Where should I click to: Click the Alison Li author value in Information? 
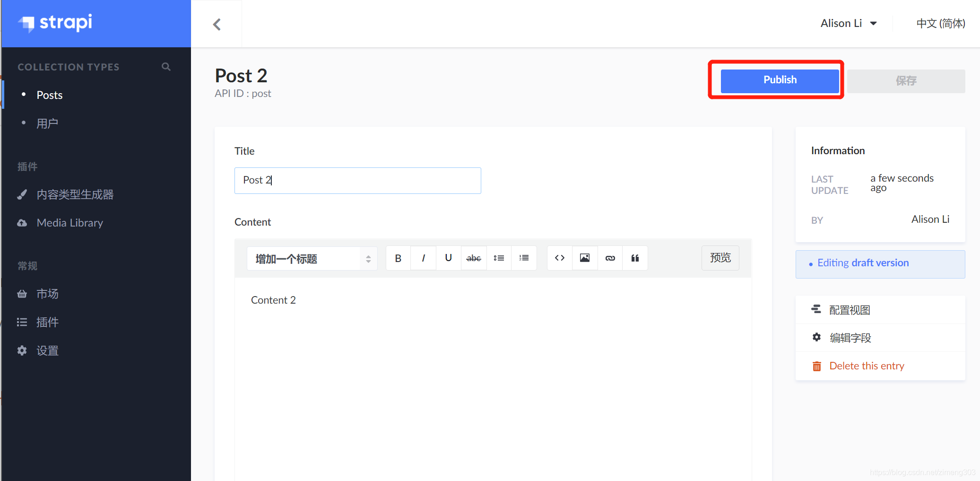click(x=930, y=219)
